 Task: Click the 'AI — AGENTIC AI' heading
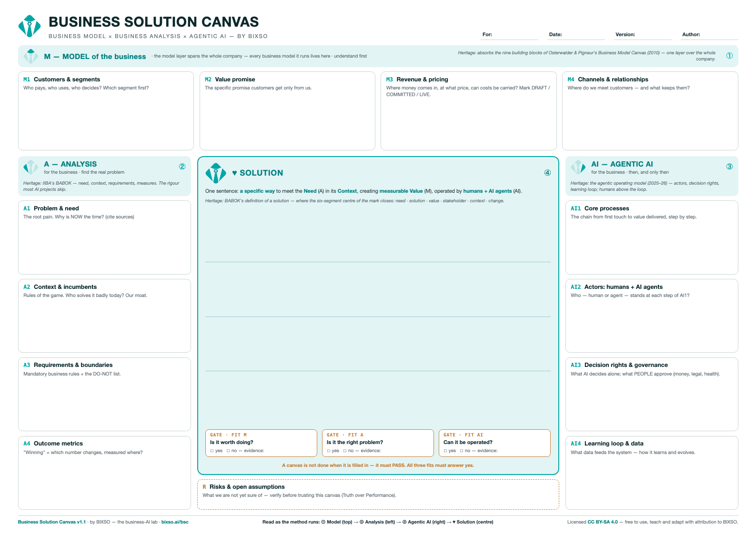pyautogui.click(x=622, y=164)
